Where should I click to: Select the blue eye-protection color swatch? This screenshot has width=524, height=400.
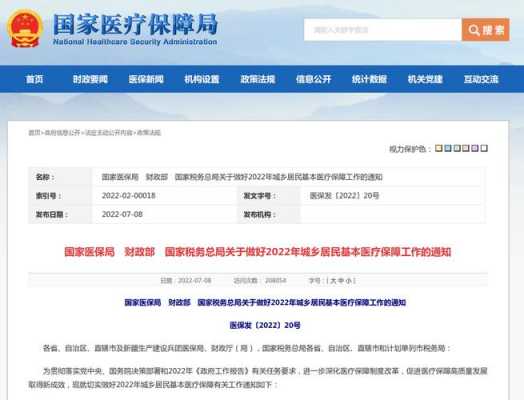(x=448, y=148)
